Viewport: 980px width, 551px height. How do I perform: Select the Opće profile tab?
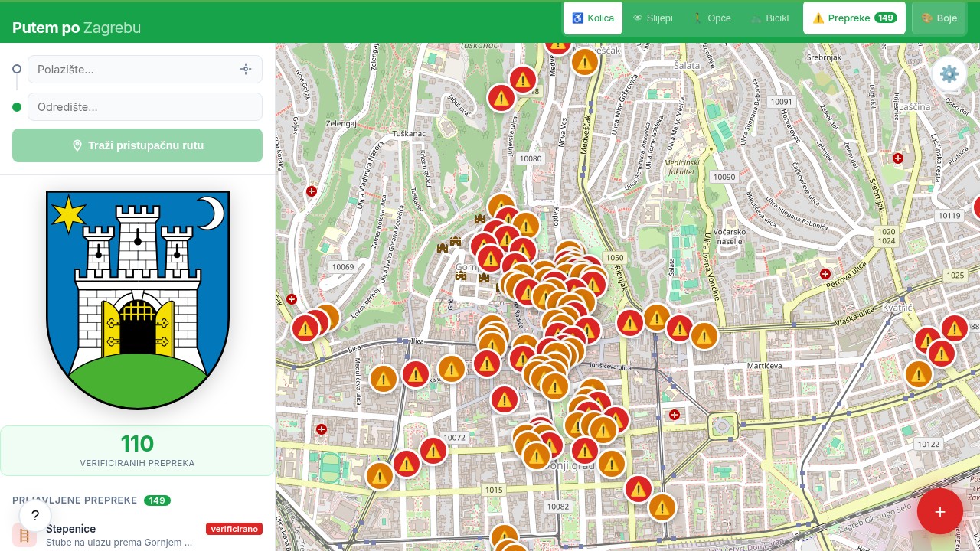[711, 18]
